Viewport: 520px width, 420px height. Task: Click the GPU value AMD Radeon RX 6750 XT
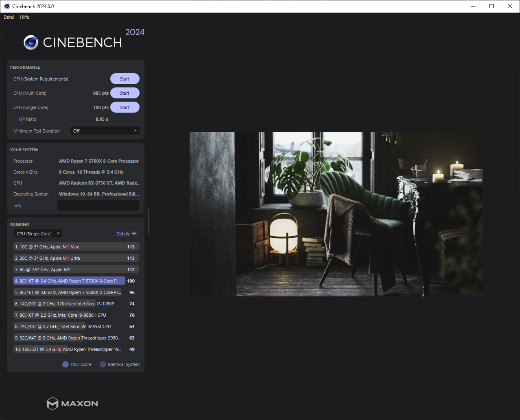coord(99,183)
